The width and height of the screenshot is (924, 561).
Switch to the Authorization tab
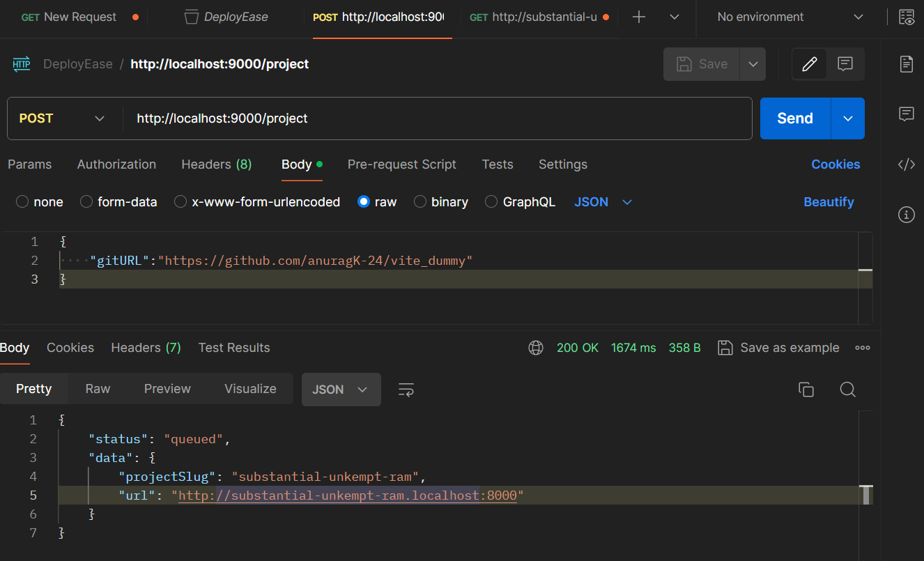click(116, 164)
